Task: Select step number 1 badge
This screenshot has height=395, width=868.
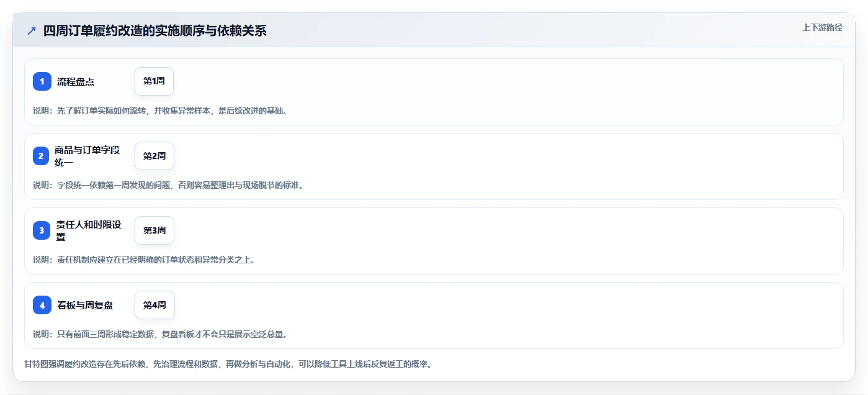Action: pos(42,81)
